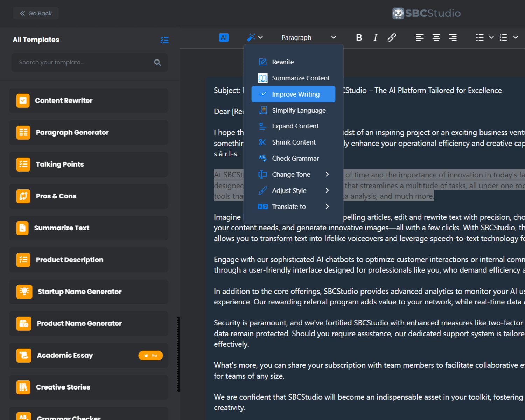Image resolution: width=525 pixels, height=420 pixels.
Task: Click the Summarize Text label
Action: pos(62,228)
